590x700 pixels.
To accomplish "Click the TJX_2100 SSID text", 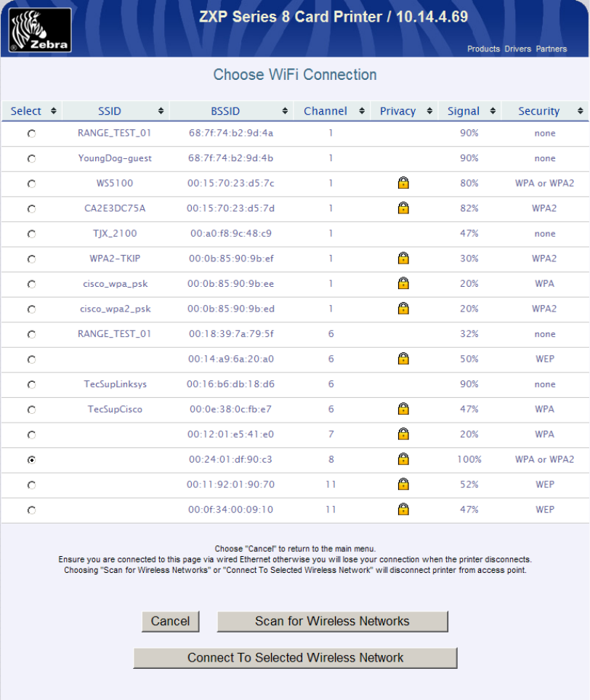I will pos(115,234).
